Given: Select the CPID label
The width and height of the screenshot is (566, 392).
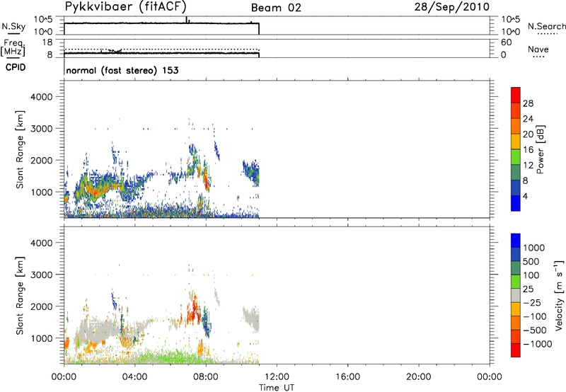Looking at the screenshot, I should click(x=16, y=67).
